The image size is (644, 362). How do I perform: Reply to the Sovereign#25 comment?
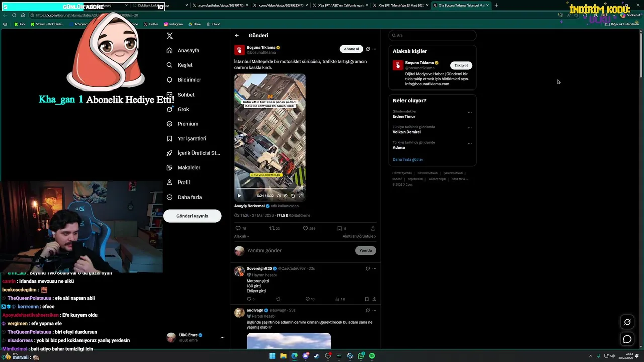(x=250, y=299)
